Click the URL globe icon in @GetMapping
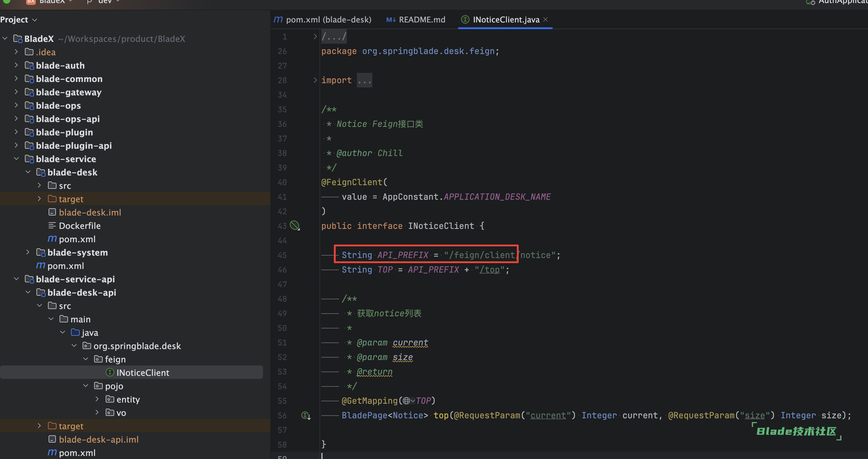This screenshot has width=868, height=459. [x=406, y=401]
